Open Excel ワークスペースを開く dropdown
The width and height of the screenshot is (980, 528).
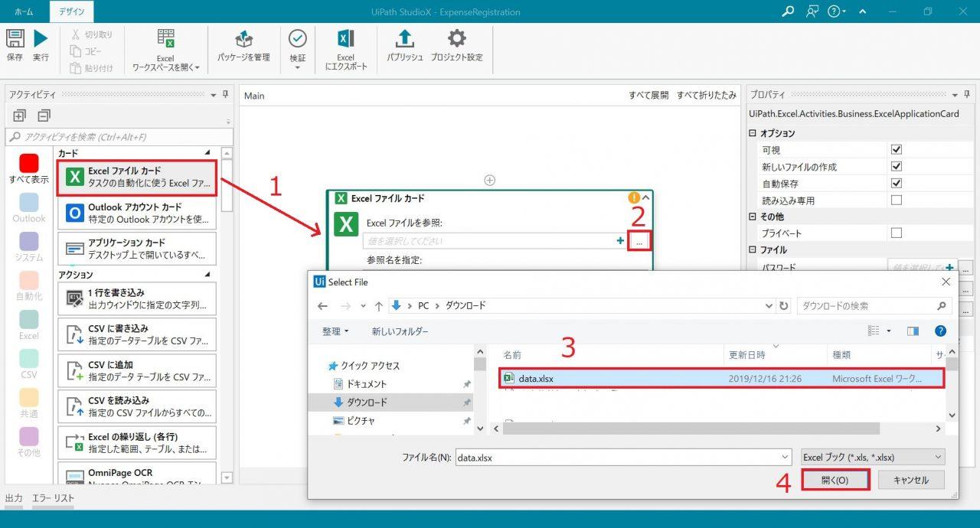pos(165,51)
